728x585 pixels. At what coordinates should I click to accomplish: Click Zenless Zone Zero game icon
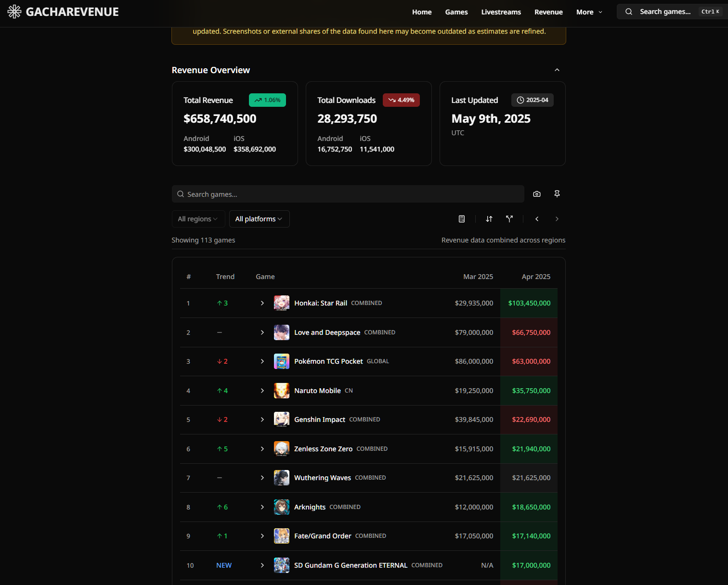tap(282, 449)
